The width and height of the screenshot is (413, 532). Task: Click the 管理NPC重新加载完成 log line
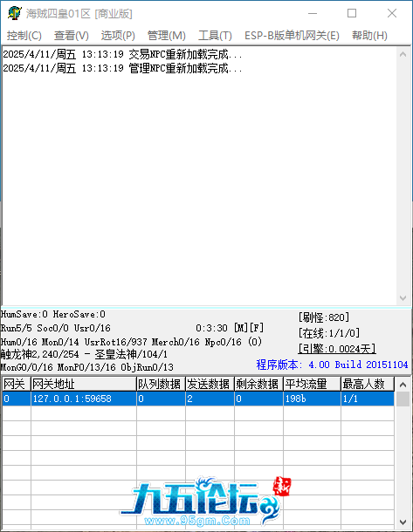(122, 69)
